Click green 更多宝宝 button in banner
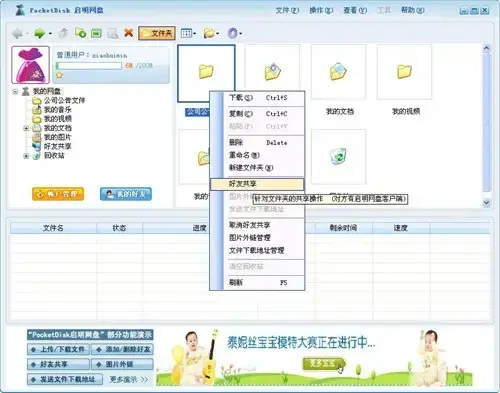Image resolution: width=500 pixels, height=393 pixels. [x=323, y=364]
